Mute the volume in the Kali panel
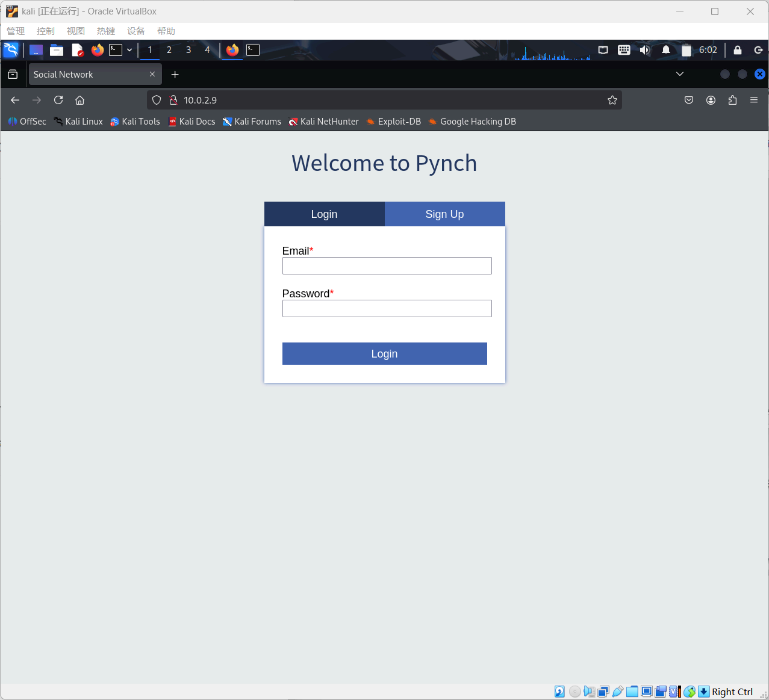 tap(644, 50)
